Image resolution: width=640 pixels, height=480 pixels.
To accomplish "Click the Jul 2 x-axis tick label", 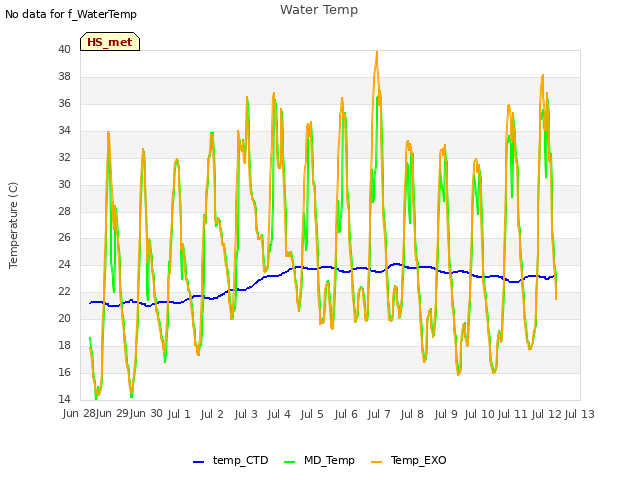I will 212,414.
